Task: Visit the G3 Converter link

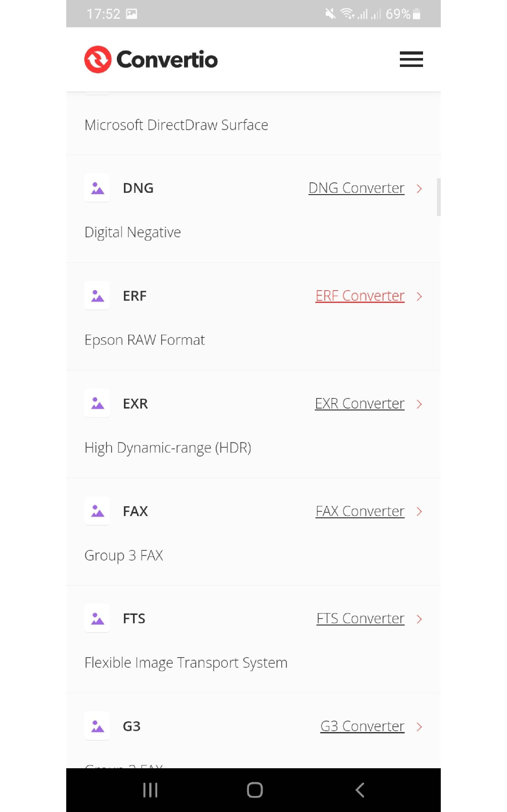Action: tap(362, 726)
